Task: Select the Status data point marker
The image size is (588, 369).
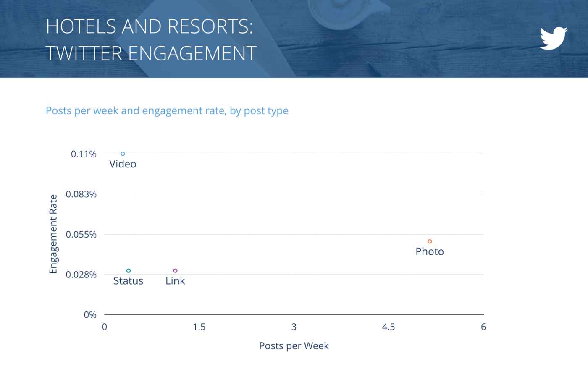Action: pyautogui.click(x=129, y=271)
